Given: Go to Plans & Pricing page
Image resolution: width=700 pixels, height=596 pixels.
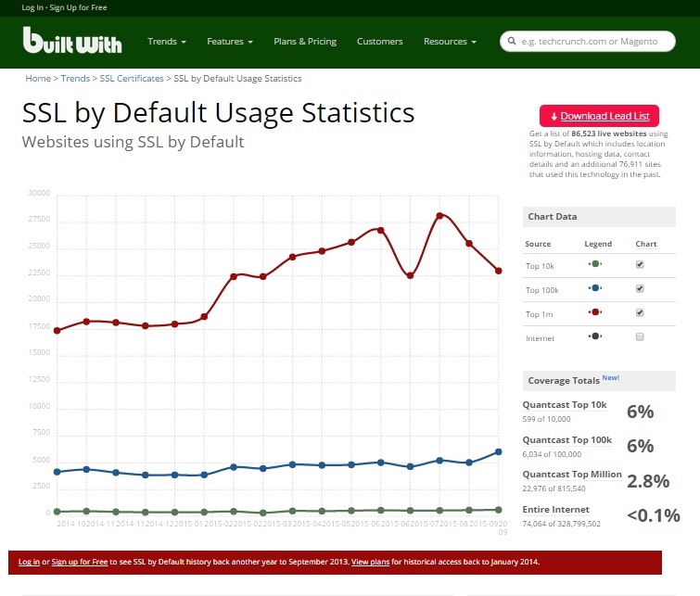Looking at the screenshot, I should tap(305, 42).
